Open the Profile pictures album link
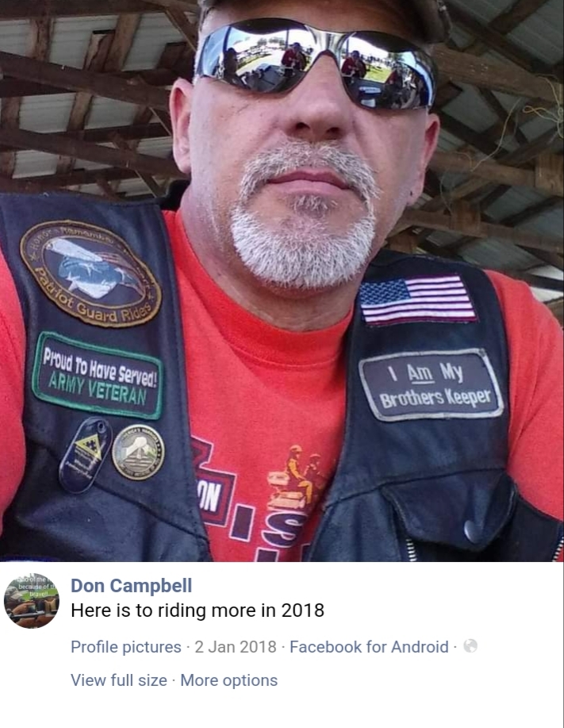The height and width of the screenshot is (728, 564). point(125,647)
